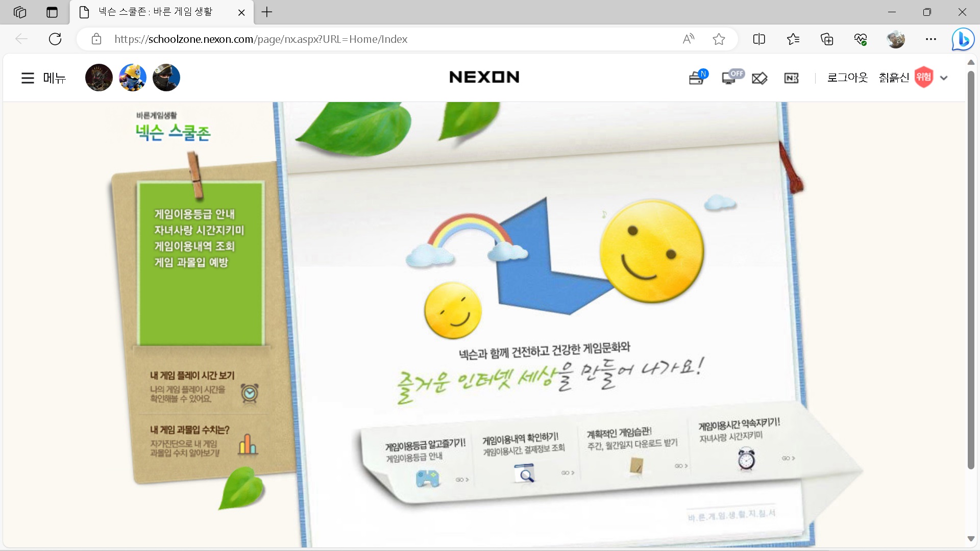Open 게임이용등급 알고즐기기! card
The image size is (980, 551).
click(425, 445)
